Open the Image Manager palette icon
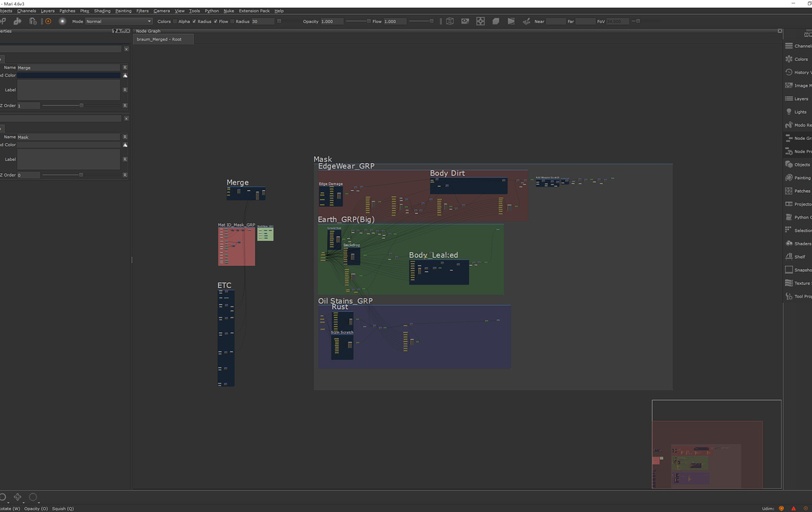The height and width of the screenshot is (512, 812). [x=788, y=85]
